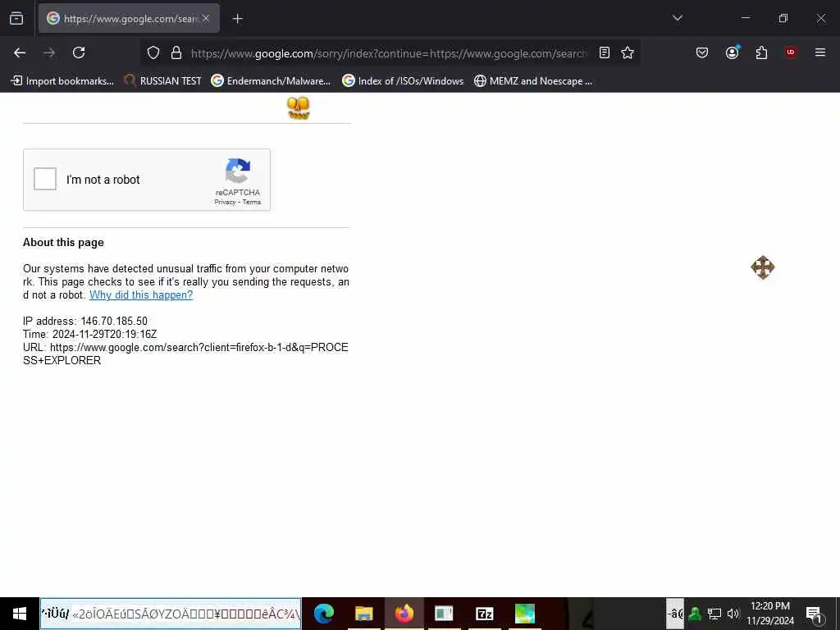Open Firefox View icon at tab strip left
This screenshot has width=840, height=630.
(16, 18)
